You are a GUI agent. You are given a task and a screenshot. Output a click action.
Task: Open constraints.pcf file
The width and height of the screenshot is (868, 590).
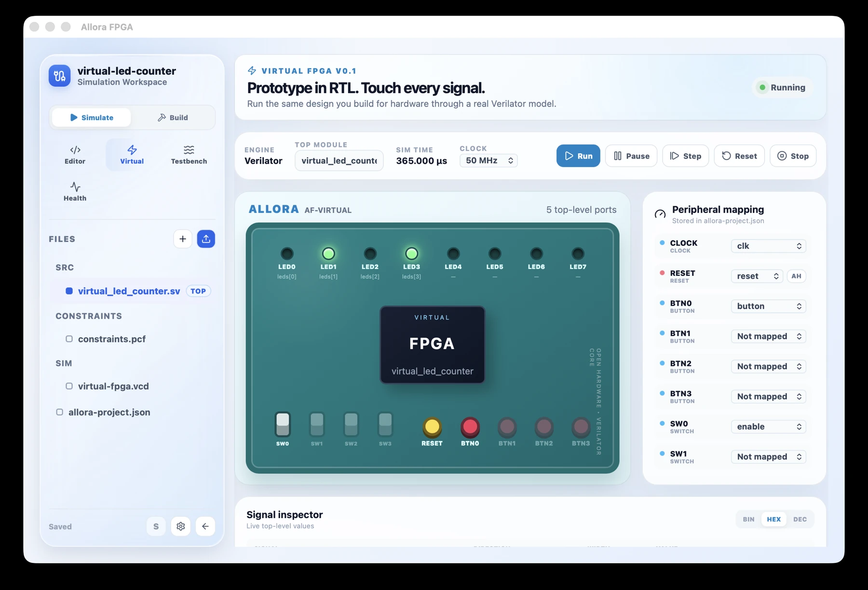(132, 339)
